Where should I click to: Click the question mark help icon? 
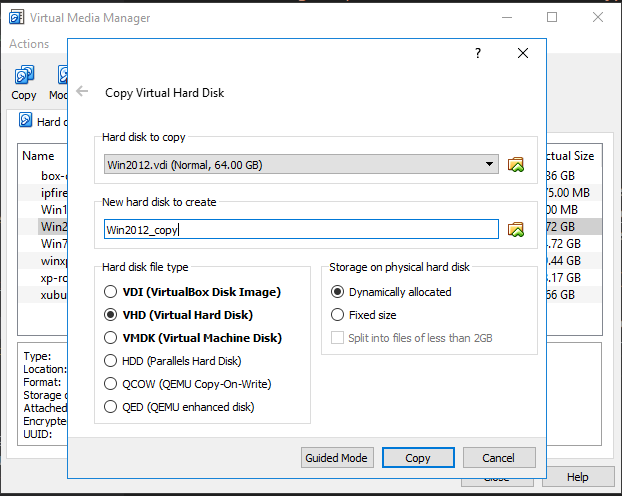478,53
